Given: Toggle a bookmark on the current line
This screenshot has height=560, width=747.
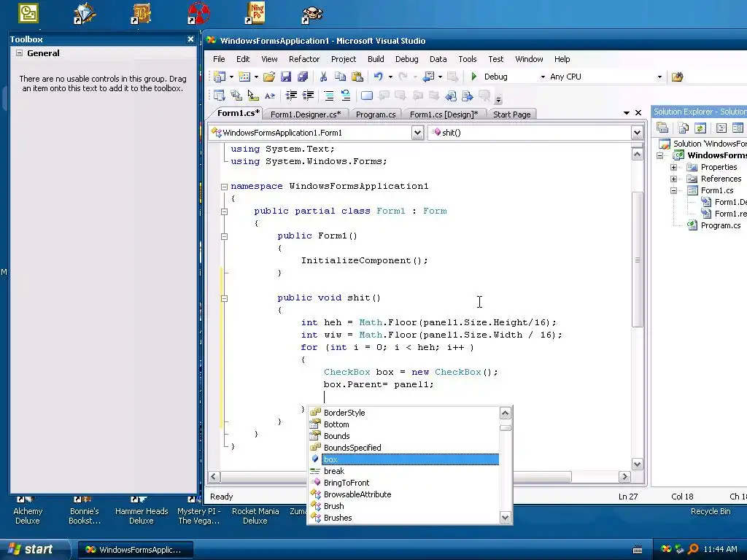Looking at the screenshot, I should pos(367,96).
